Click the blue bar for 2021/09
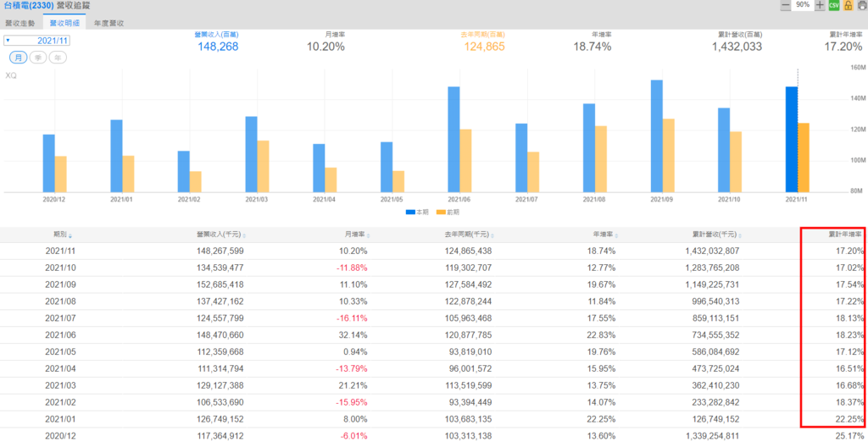Viewport: 868px width, 442px height. click(657, 136)
